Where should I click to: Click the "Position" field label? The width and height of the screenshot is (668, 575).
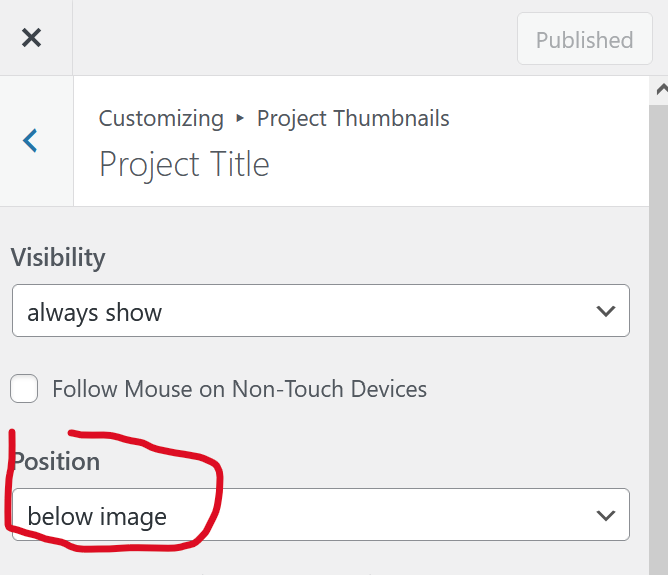pyautogui.click(x=56, y=462)
